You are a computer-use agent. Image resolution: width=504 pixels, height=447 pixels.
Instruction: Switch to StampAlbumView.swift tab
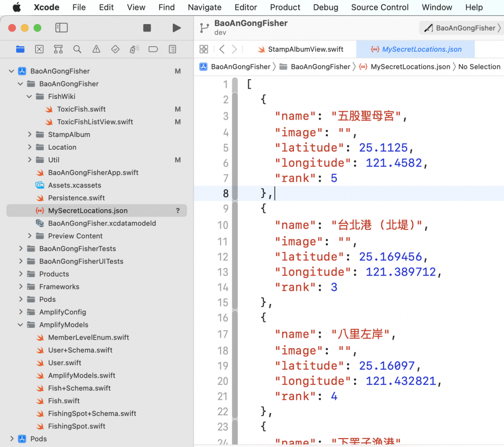[x=300, y=49]
